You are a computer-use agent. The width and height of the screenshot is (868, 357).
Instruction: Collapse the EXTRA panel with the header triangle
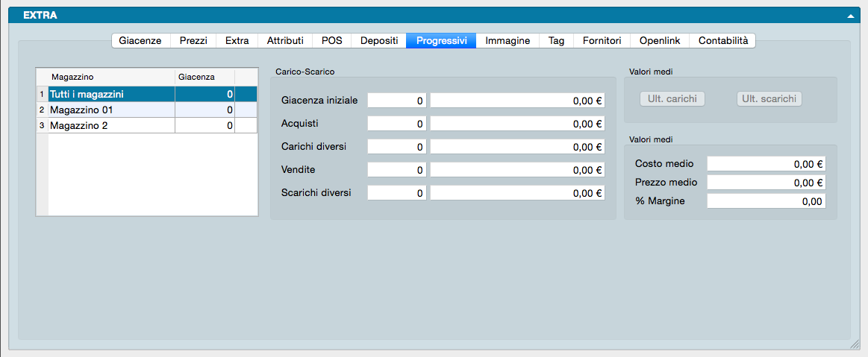850,15
